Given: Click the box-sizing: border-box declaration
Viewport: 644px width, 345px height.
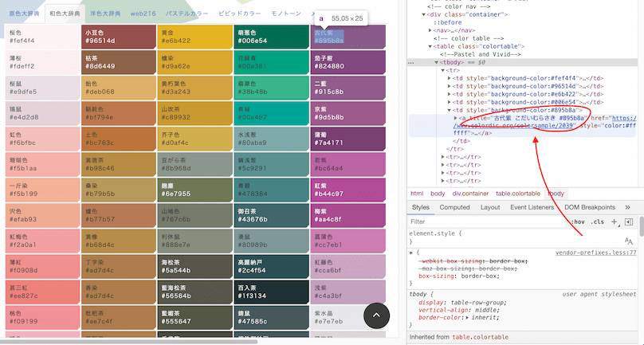Looking at the screenshot, I should (459, 276).
